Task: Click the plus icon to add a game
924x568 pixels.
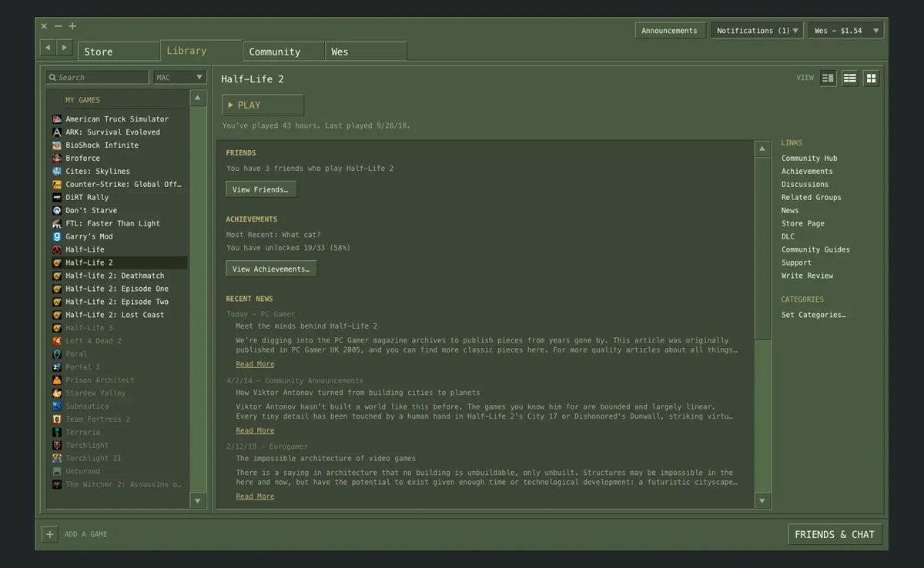Action: (49, 534)
